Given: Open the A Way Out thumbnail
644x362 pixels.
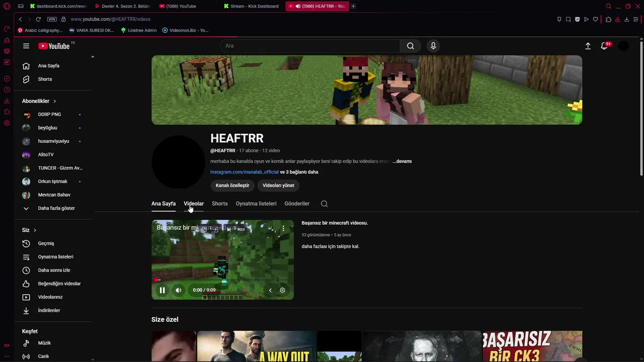Looking at the screenshot, I should click(x=257, y=346).
